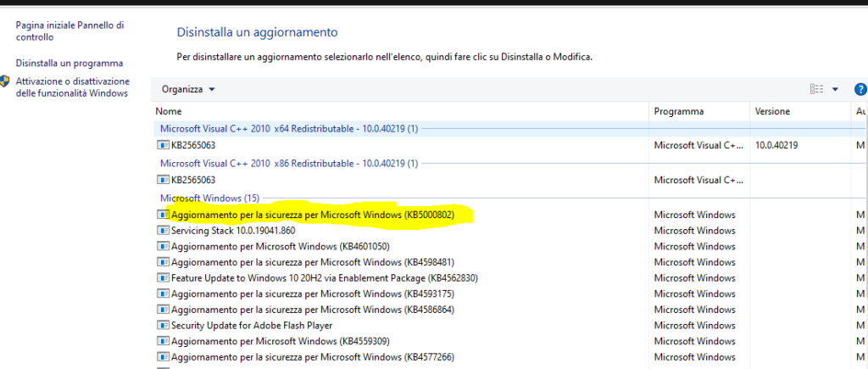Click the update icon next to KB5000802

point(163,215)
